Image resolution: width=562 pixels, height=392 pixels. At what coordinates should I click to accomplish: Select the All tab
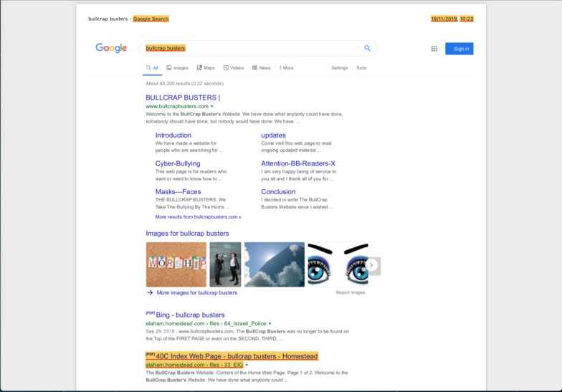coord(152,67)
